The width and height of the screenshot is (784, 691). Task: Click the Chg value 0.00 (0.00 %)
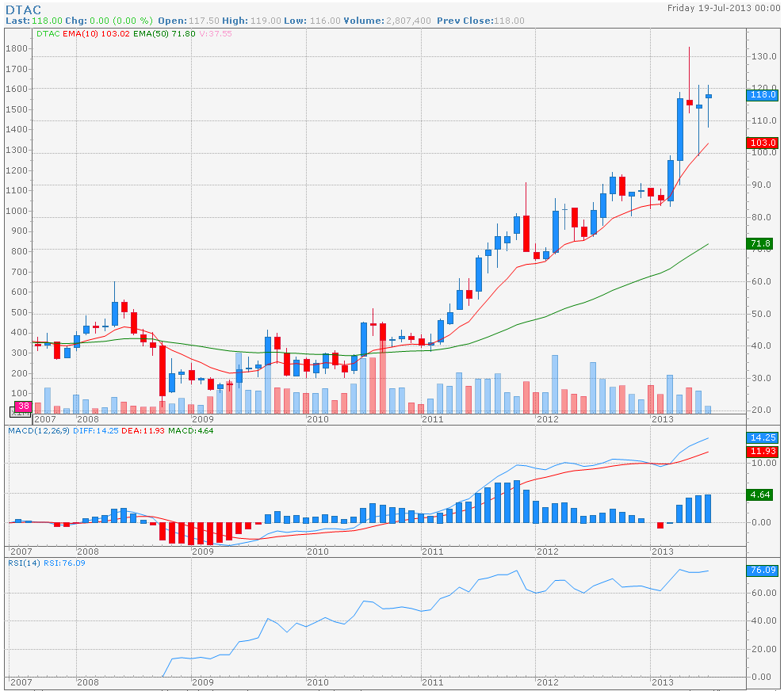(121, 21)
